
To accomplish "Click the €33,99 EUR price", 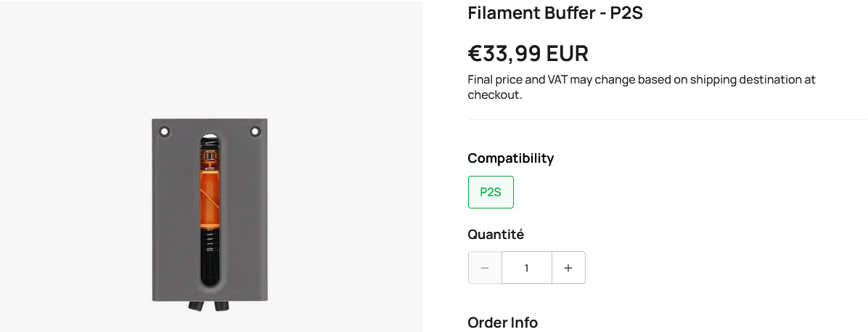I will click(x=528, y=53).
